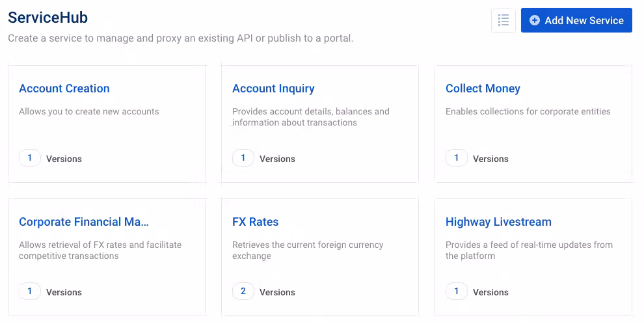Open the Highway Livestream service
Screen dimensions: 644x324
click(x=498, y=222)
